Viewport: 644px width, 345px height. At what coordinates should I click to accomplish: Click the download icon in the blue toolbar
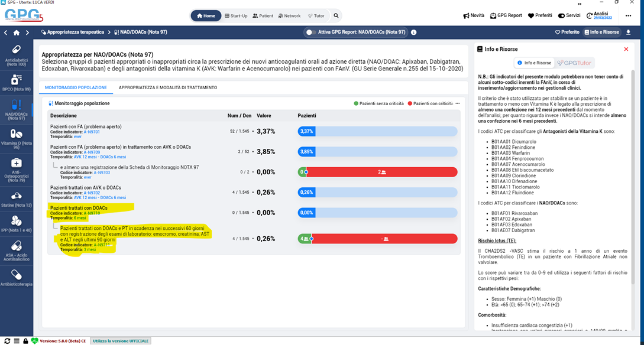(628, 32)
